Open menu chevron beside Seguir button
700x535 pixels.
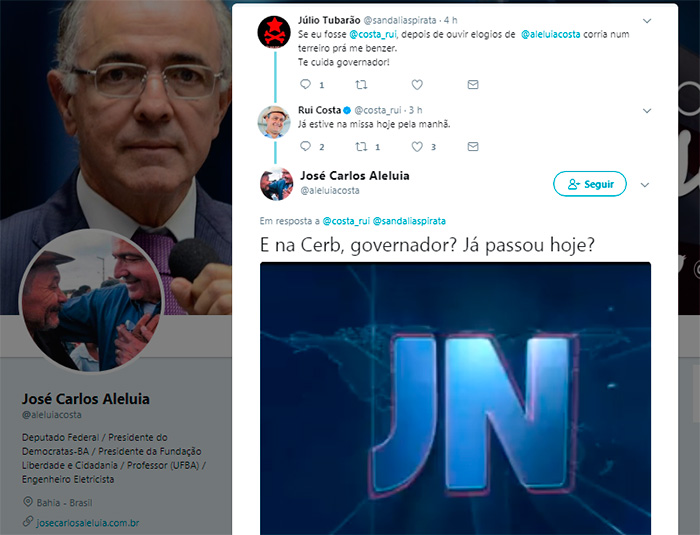coord(645,185)
